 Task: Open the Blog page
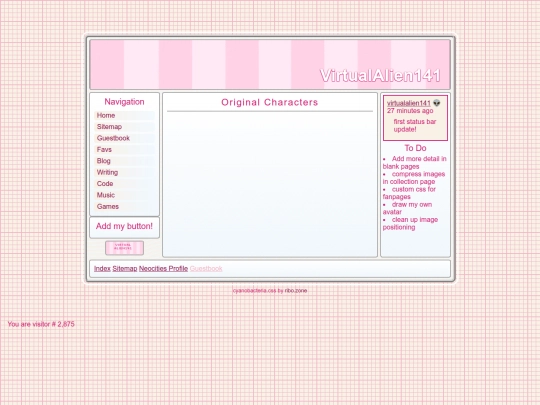[124, 161]
